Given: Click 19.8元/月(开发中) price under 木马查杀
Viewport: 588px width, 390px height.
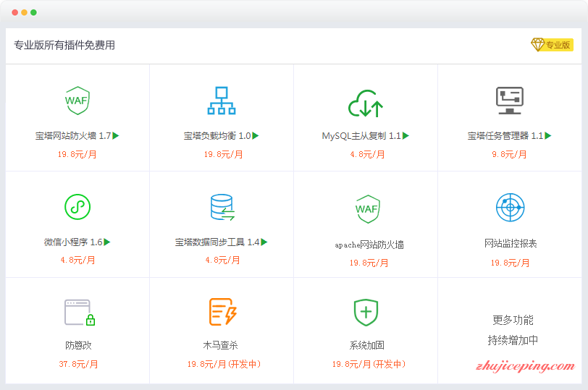Looking at the screenshot, I should tap(224, 364).
